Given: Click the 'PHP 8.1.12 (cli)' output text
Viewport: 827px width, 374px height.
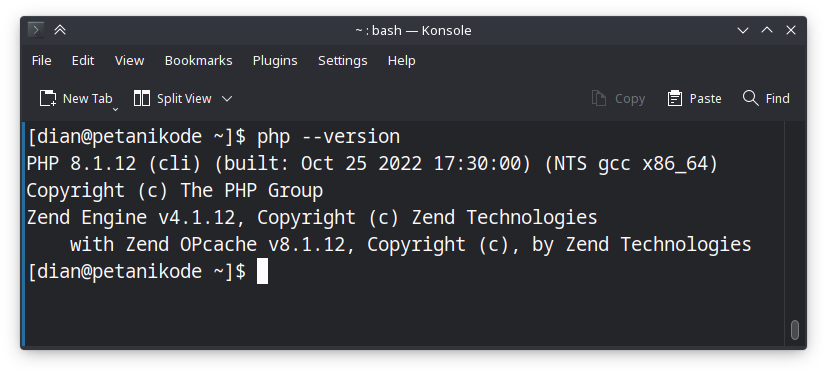Looking at the screenshot, I should pyautogui.click(x=114, y=164).
